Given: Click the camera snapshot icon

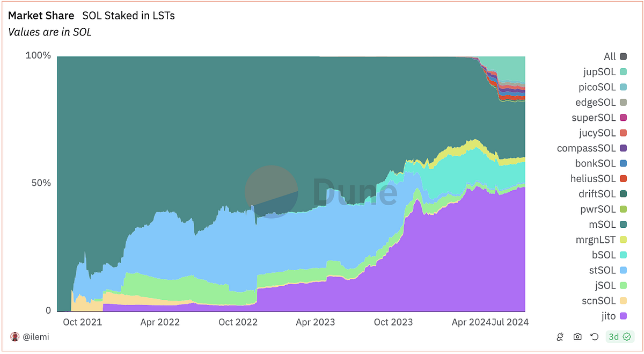Looking at the screenshot, I should (x=577, y=337).
